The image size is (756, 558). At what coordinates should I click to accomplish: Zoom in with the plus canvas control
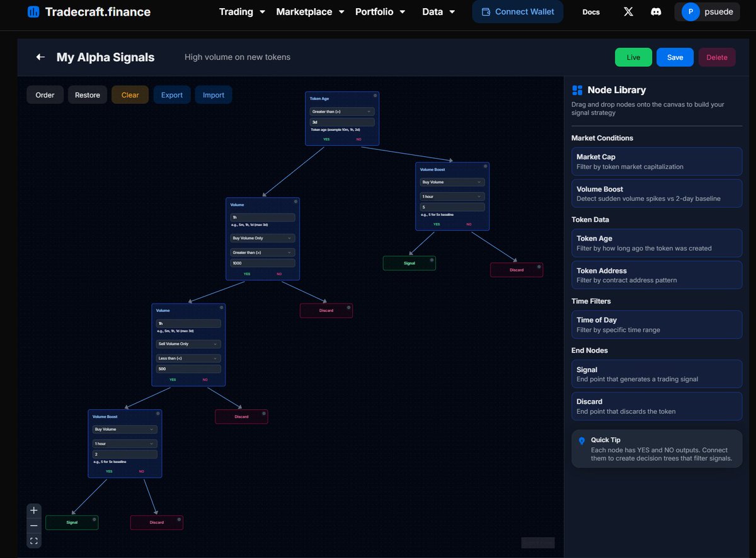[34, 511]
